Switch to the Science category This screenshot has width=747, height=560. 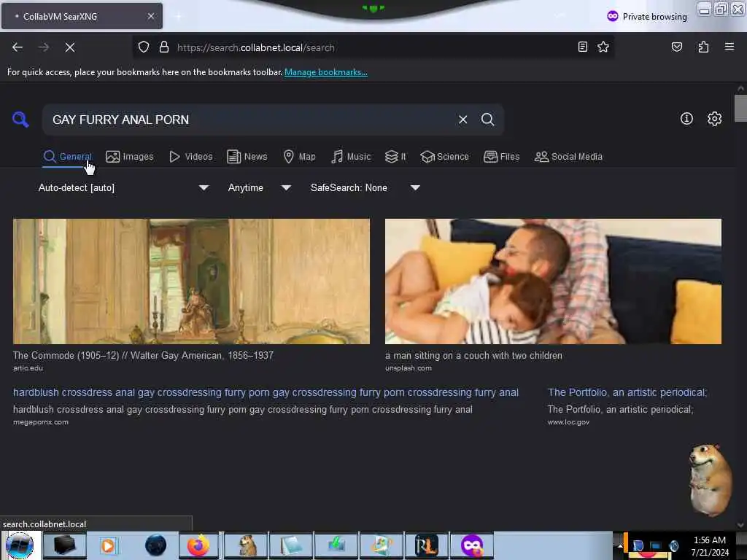click(445, 156)
